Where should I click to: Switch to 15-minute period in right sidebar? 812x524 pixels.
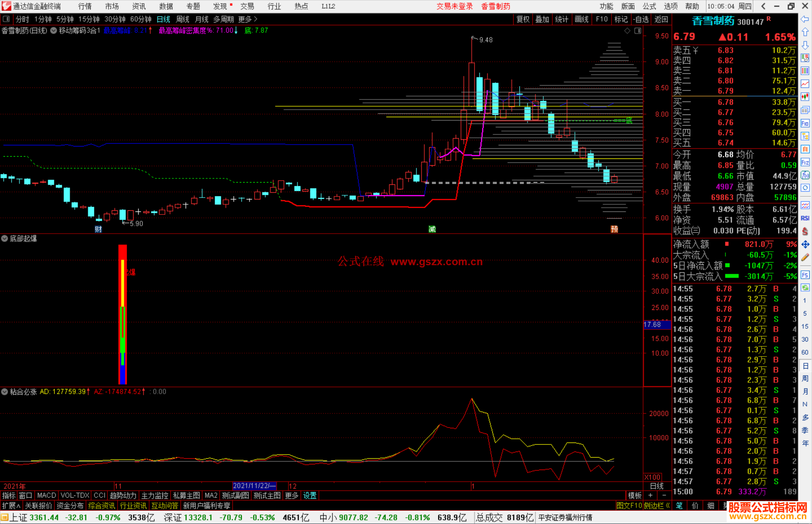coord(804,326)
